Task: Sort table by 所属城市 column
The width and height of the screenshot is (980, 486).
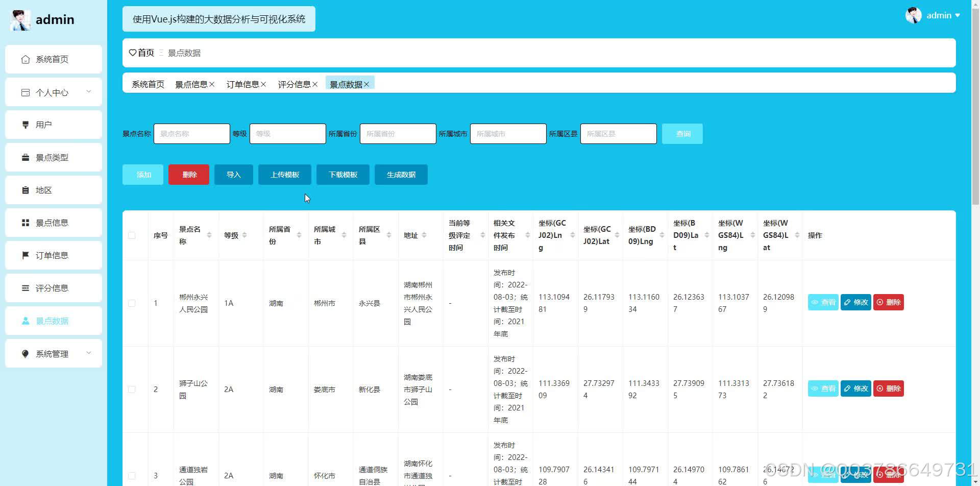Action: tap(344, 235)
